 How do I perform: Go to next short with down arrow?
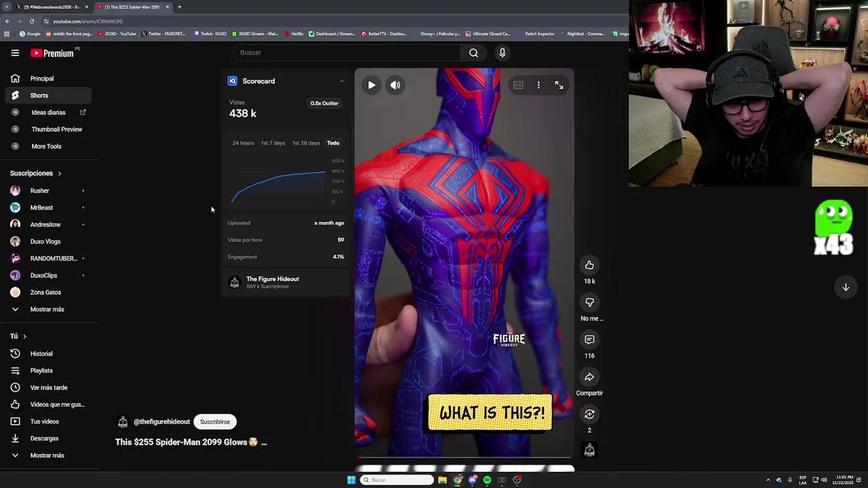point(846,287)
